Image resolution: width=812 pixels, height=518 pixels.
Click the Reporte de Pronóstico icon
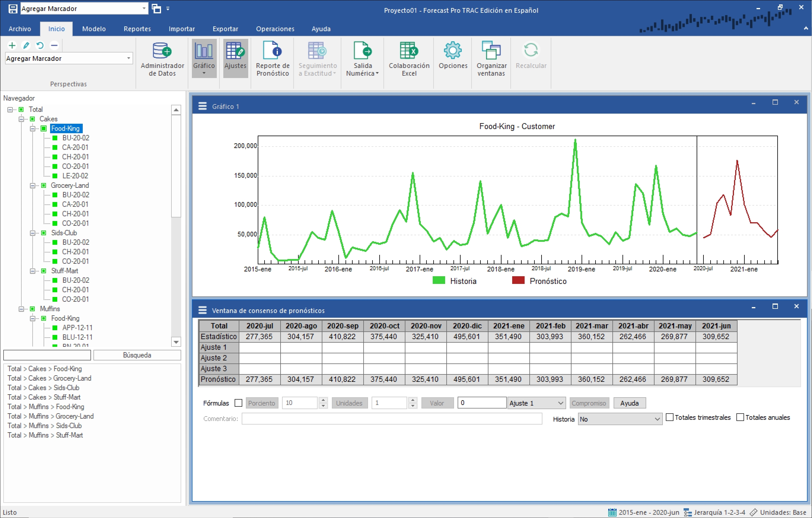click(x=273, y=59)
